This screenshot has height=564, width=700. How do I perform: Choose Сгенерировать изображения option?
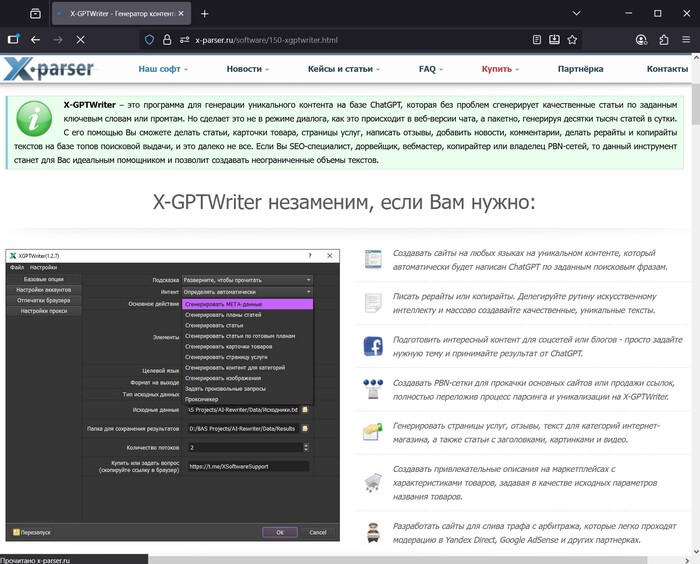[x=247, y=378]
